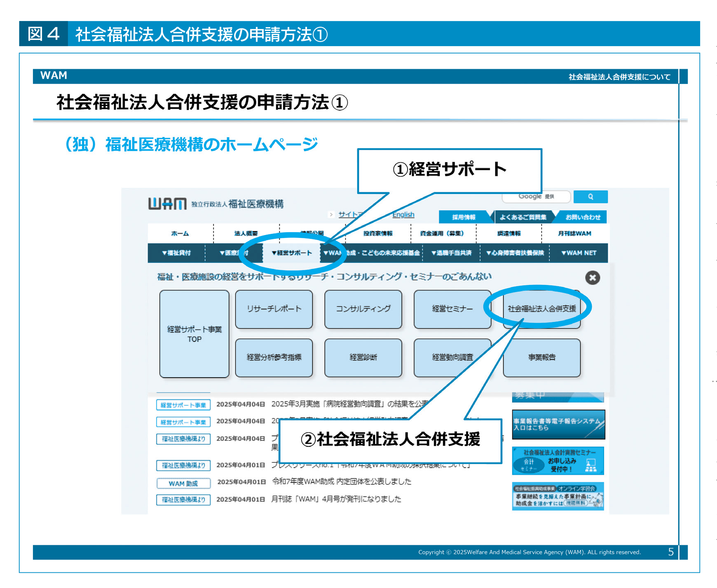Type in the Google search field
The width and height of the screenshot is (717, 588).
pos(536,197)
